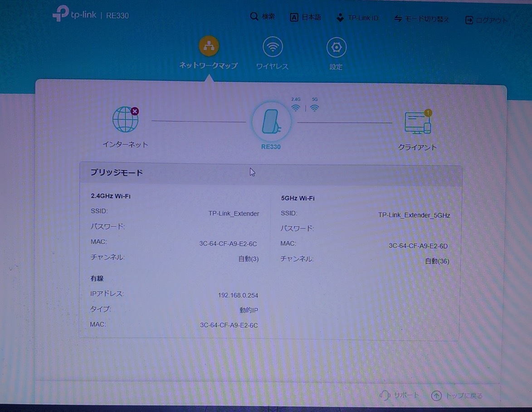Click the wired MAC value 3C-64-CF-A9-E2-6C
This screenshot has width=532, height=412.
point(229,325)
